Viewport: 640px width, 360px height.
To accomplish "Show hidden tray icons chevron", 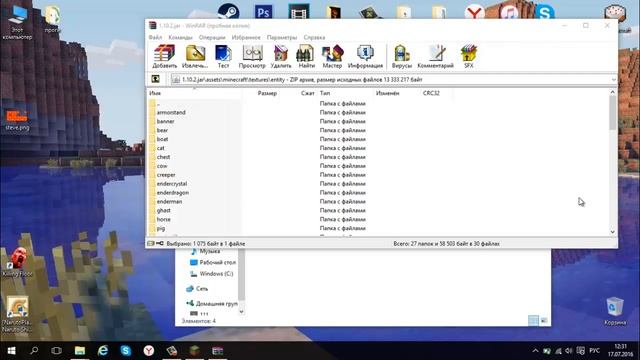I will (x=535, y=351).
